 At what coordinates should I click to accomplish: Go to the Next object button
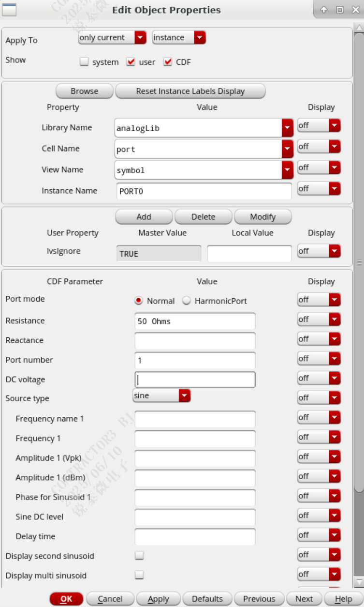click(304, 599)
